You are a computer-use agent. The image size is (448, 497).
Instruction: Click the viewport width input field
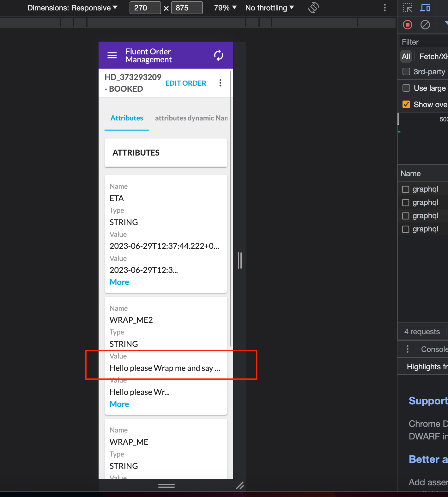[x=145, y=8]
